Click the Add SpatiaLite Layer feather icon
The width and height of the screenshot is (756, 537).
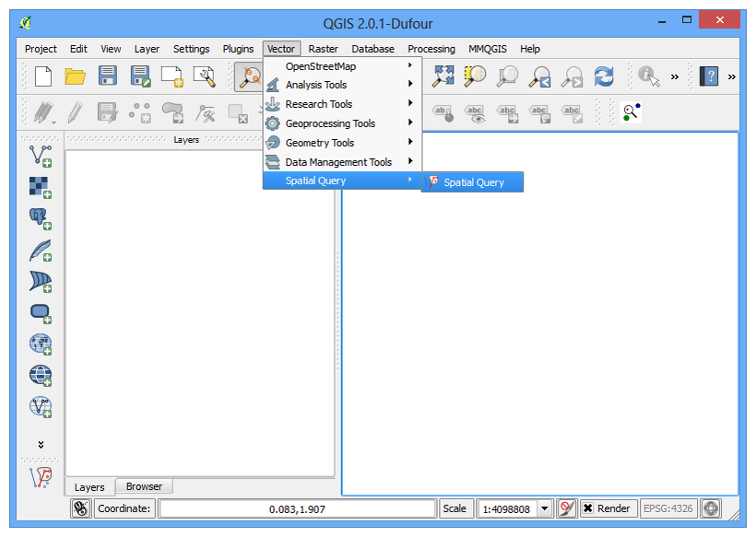[x=41, y=250]
